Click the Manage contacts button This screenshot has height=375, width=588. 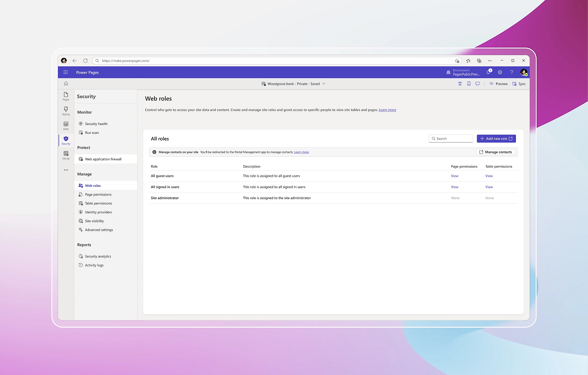[495, 152]
